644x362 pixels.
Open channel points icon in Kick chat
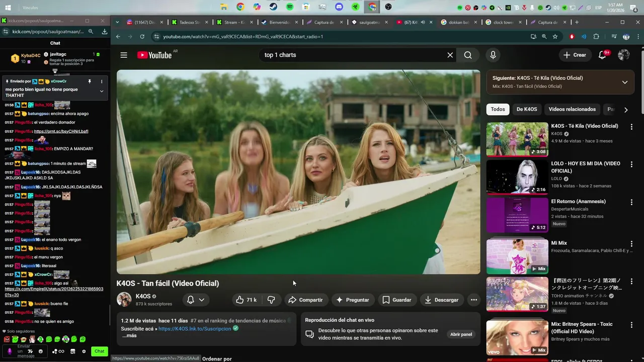[x=58, y=351]
